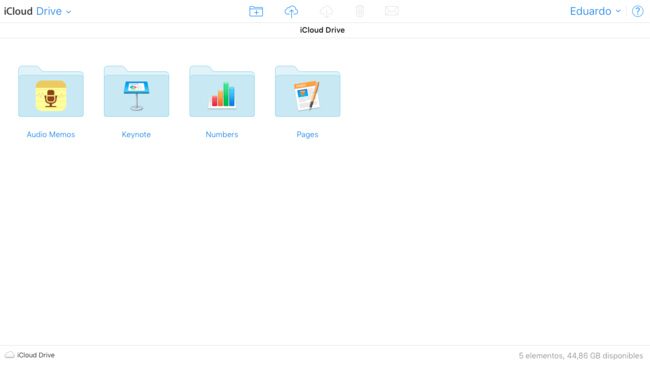Select the Numbers folder label
650x365 pixels.
222,134
